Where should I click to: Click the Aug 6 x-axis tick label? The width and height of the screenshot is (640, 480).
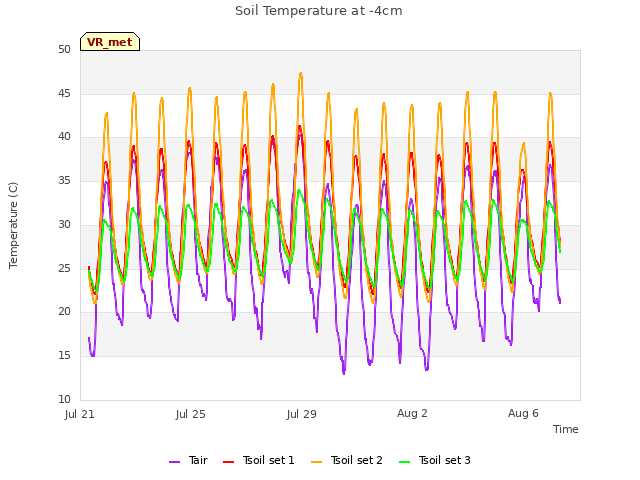click(x=523, y=413)
